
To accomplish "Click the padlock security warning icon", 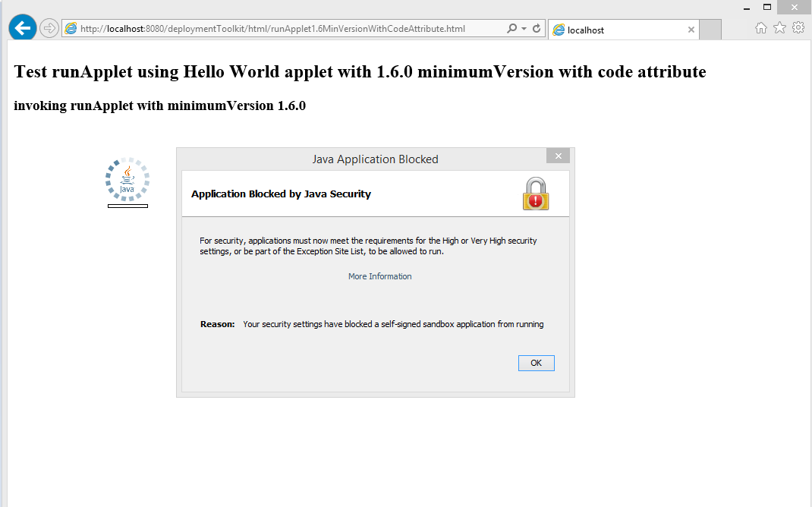I will tap(535, 194).
